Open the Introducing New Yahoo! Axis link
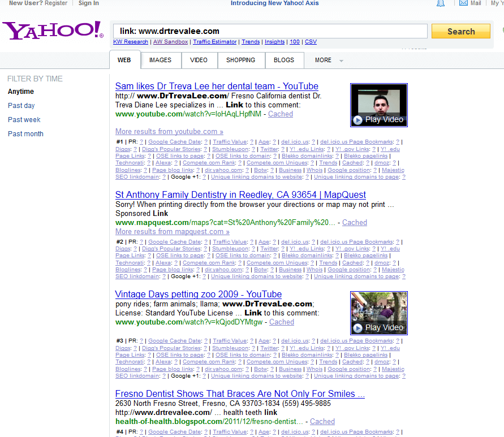Viewport: 504px width, 437px height. (x=274, y=3)
